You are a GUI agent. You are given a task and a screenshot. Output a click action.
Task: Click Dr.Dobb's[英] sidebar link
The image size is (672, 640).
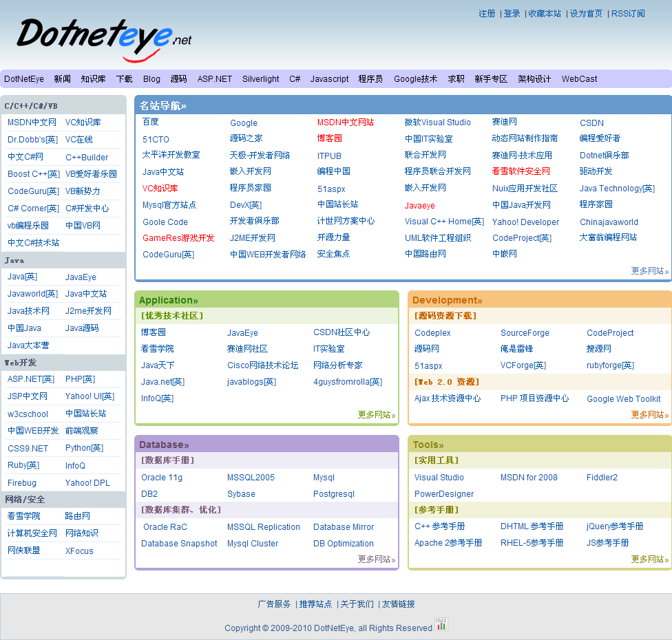(x=32, y=140)
